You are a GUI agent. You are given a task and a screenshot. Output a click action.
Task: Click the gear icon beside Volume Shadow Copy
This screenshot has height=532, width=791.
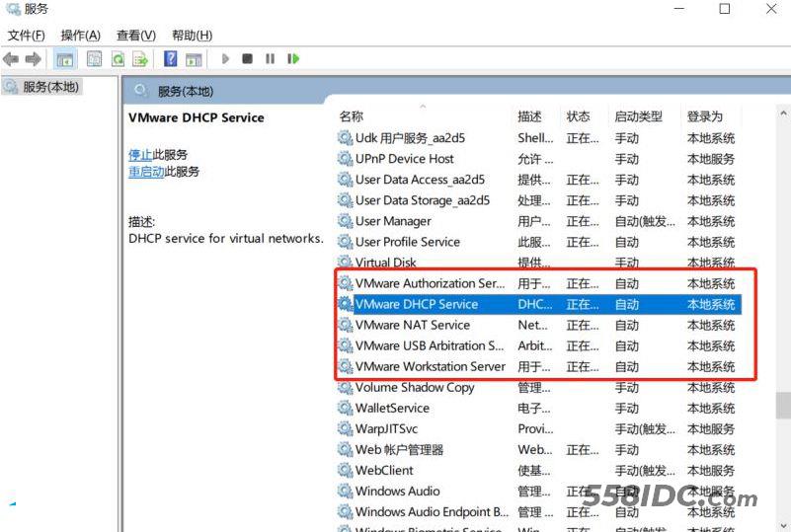pyautogui.click(x=345, y=387)
